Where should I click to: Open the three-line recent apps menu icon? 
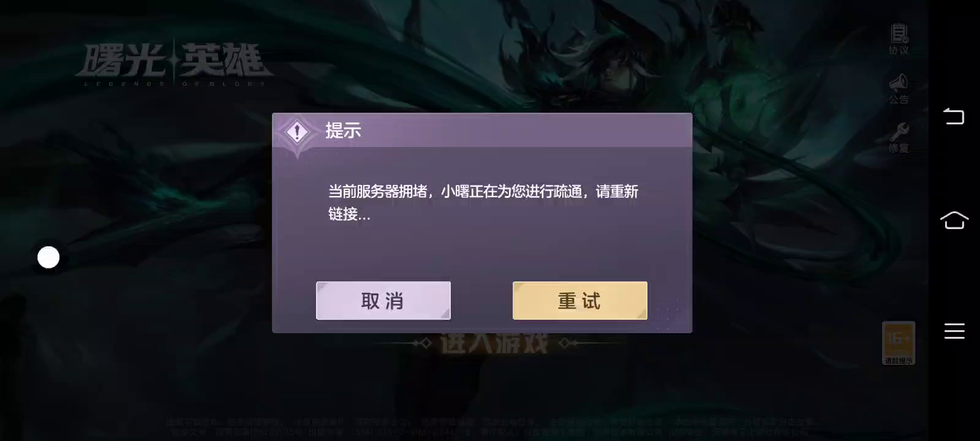pos(954,331)
